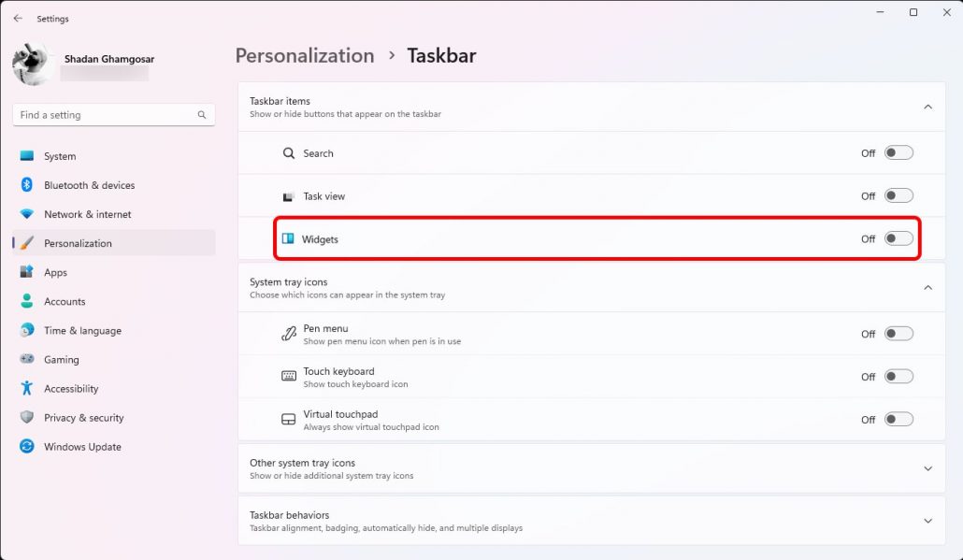
Task: Click the Bluetooth & devices icon
Action: [26, 185]
